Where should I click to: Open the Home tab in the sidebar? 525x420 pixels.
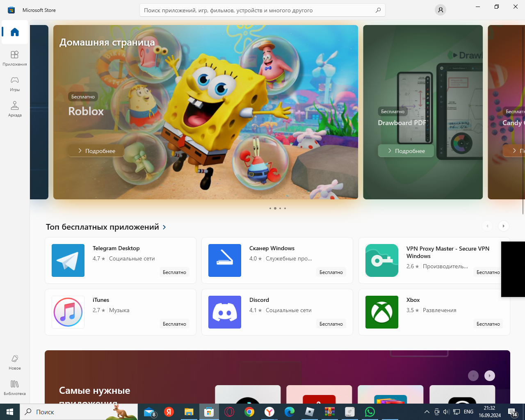[15, 32]
